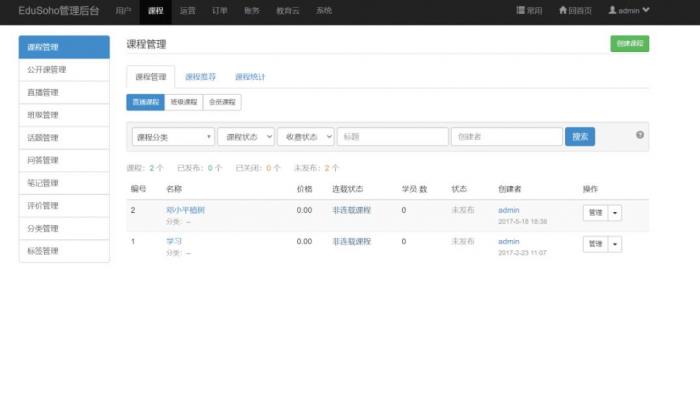Image resolution: width=700 pixels, height=411 pixels.
Task: Open the 收费状态 dropdown
Action: (x=306, y=137)
